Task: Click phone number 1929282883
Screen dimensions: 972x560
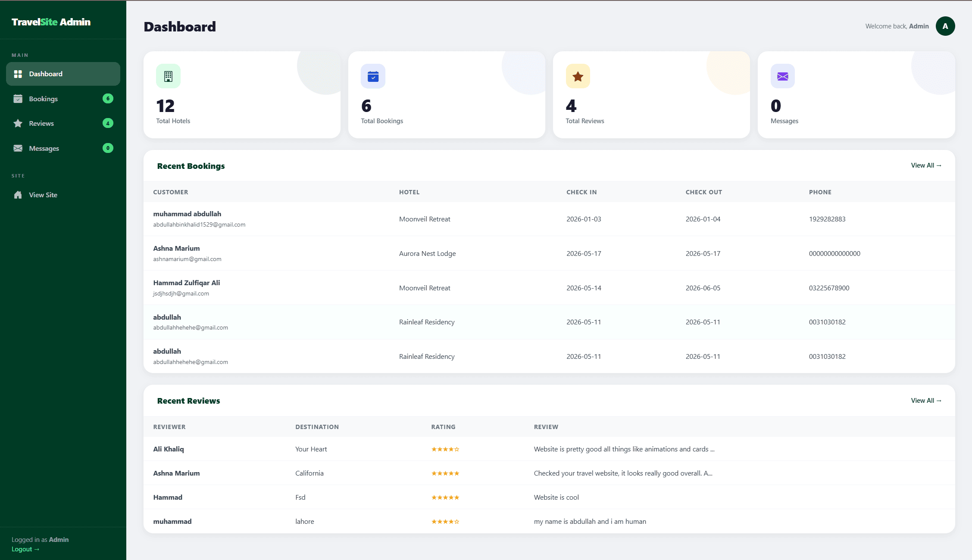Action: [x=827, y=219]
